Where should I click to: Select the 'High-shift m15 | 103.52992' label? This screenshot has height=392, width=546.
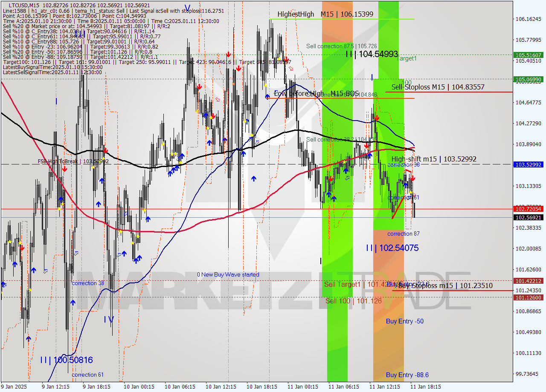point(434,159)
